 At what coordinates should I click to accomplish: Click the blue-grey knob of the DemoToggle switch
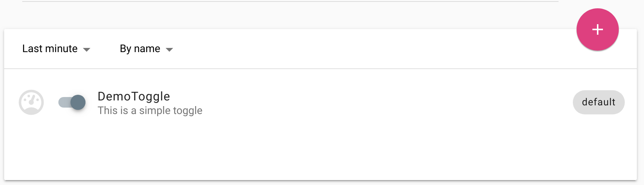tap(78, 102)
